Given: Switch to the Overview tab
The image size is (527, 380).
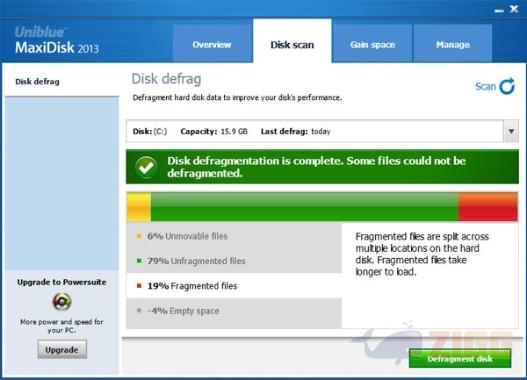Looking at the screenshot, I should pyautogui.click(x=212, y=44).
